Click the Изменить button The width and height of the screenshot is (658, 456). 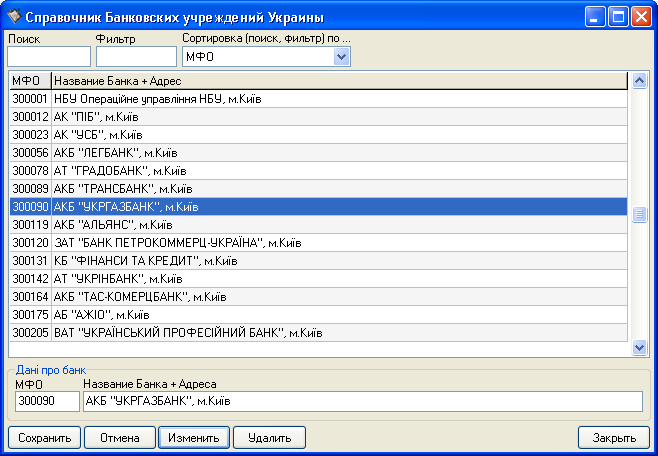(x=194, y=438)
